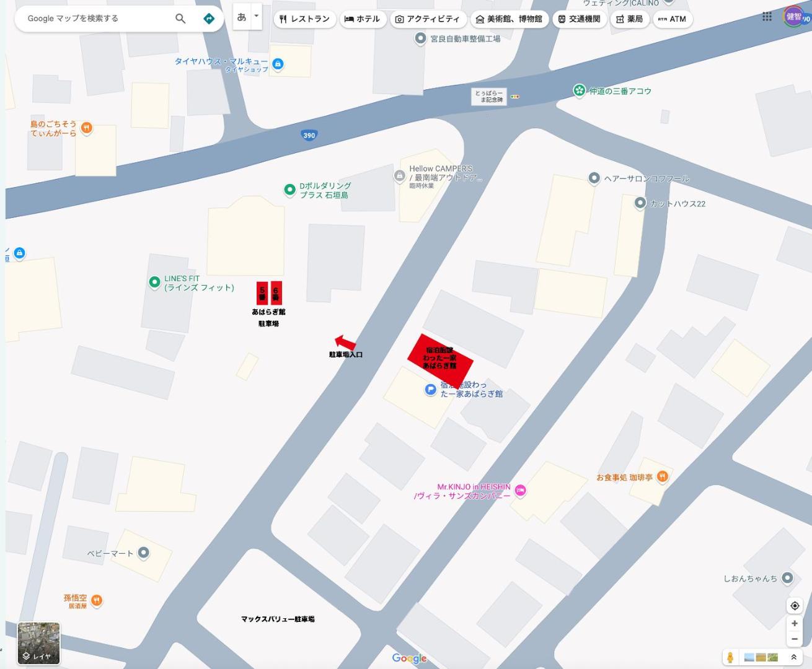
Task: Open the 孫悟空 izakaya pin
Action: [x=97, y=600]
